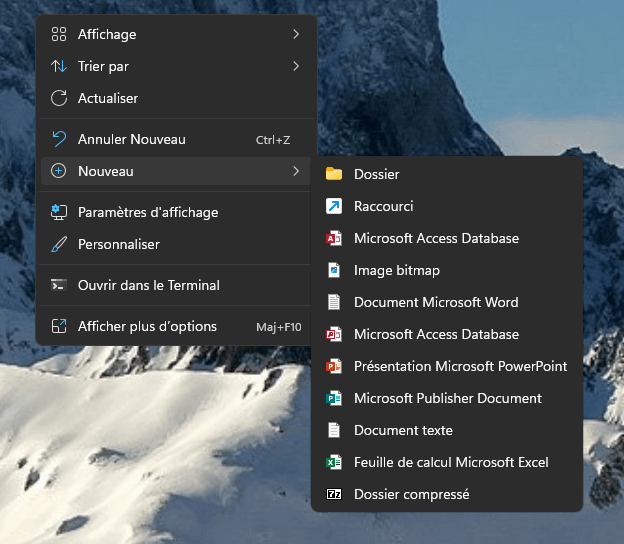Select Microsoft Access Database just below Raccourci

pyautogui.click(x=447, y=238)
